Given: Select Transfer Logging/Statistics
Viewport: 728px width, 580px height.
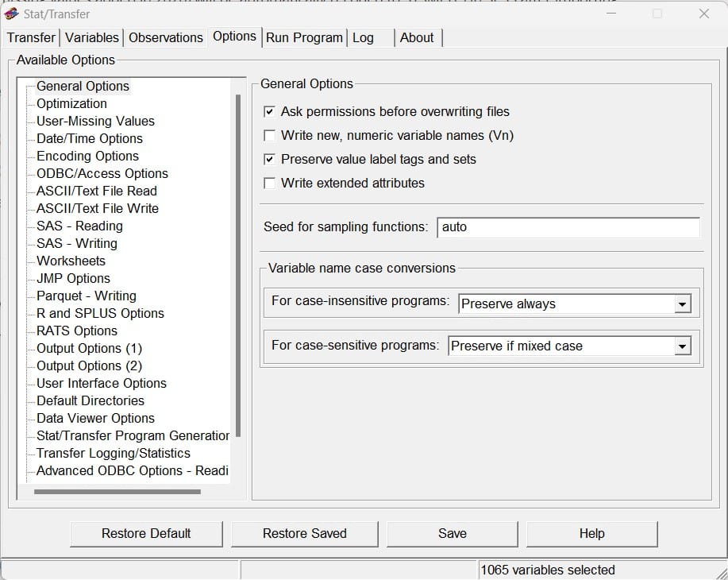Looking at the screenshot, I should pos(114,453).
